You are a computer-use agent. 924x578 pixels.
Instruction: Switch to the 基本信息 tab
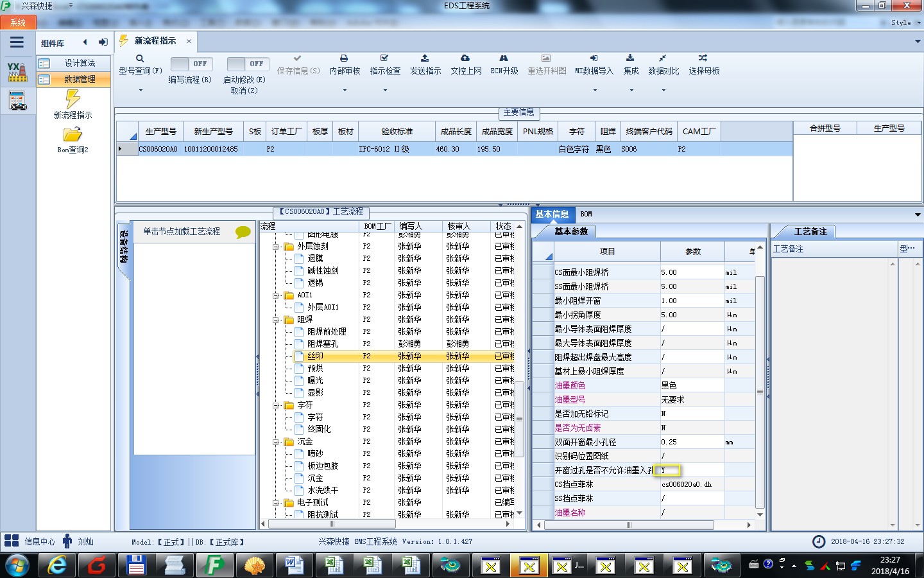552,214
